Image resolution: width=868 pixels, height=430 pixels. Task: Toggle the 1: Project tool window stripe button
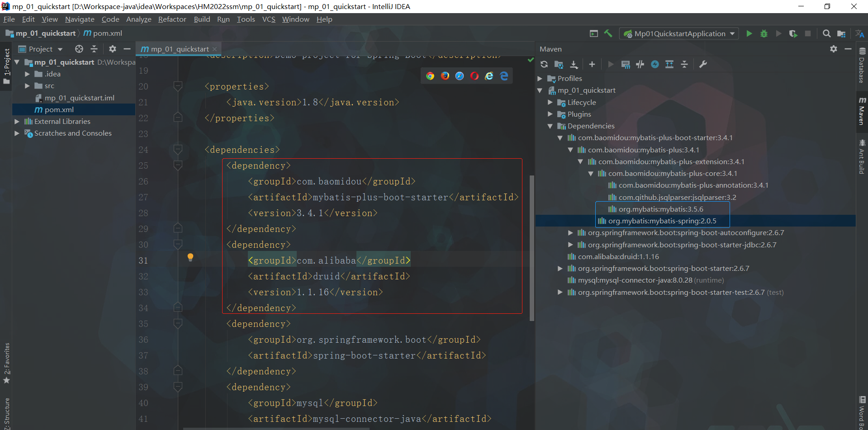pos(6,66)
